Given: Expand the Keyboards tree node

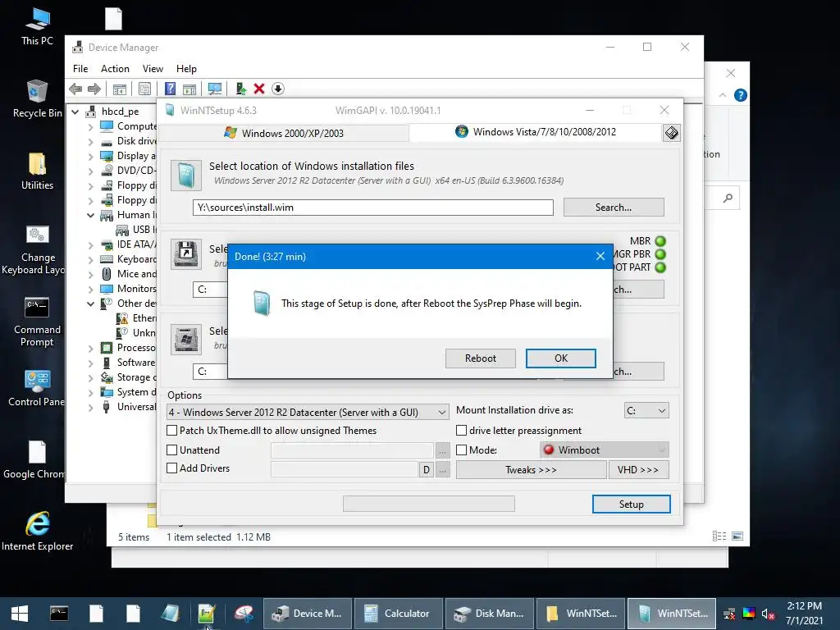Looking at the screenshot, I should tap(90, 260).
